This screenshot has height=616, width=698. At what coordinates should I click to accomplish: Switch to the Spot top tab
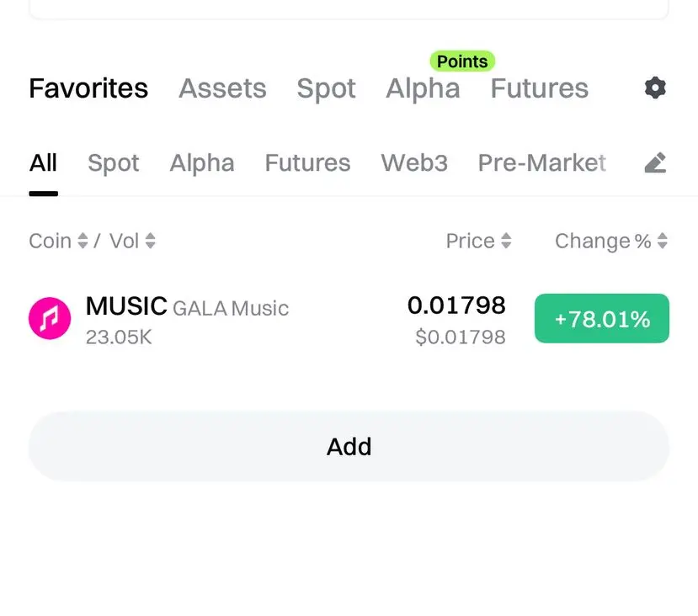pos(326,88)
